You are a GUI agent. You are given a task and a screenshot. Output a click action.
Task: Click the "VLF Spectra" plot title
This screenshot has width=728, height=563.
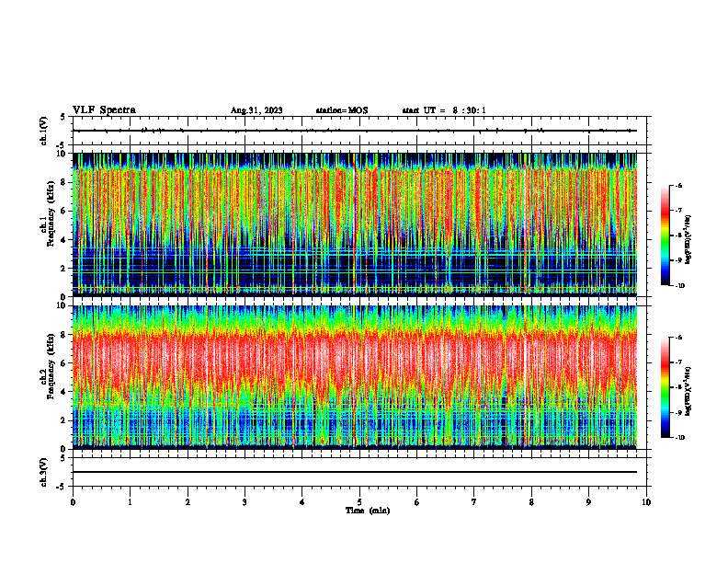click(104, 110)
